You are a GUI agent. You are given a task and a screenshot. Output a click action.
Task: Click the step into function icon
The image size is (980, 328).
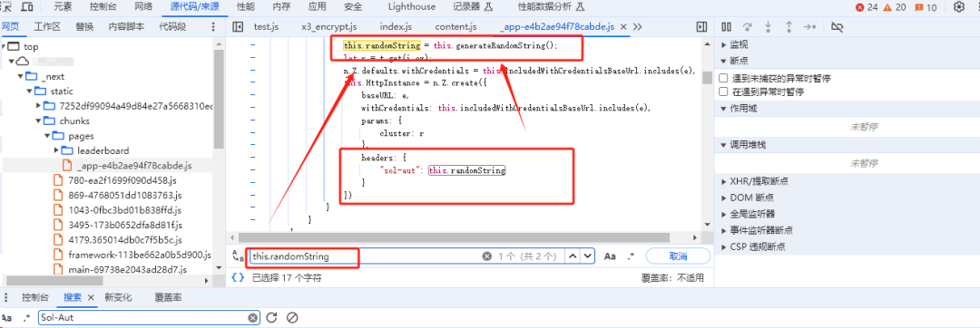coord(769,27)
